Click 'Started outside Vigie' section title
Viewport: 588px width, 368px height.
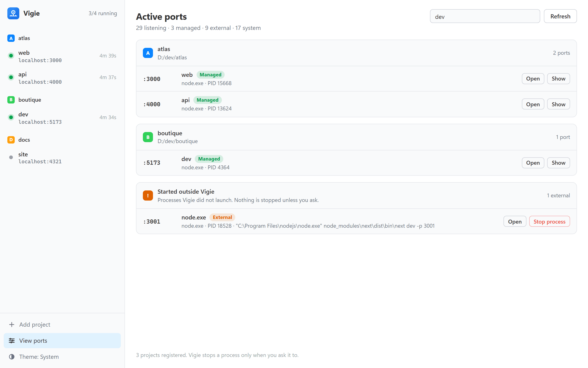186,192
